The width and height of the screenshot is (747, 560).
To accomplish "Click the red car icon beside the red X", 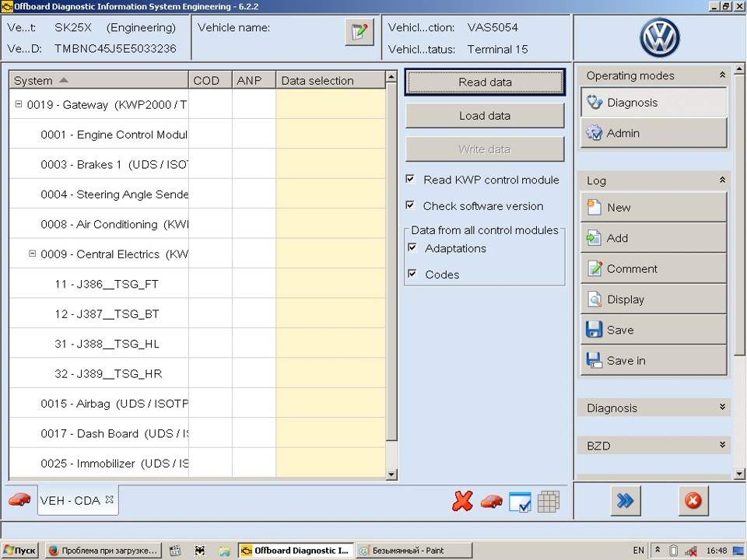I will (x=491, y=502).
